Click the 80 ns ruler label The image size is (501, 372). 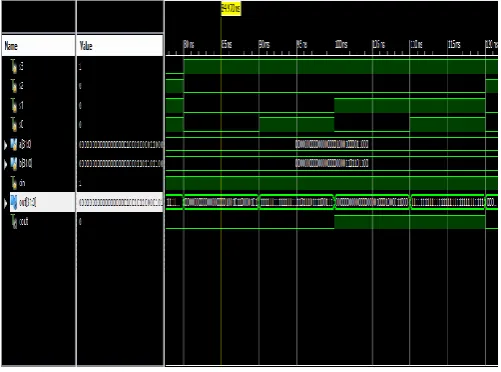(189, 44)
